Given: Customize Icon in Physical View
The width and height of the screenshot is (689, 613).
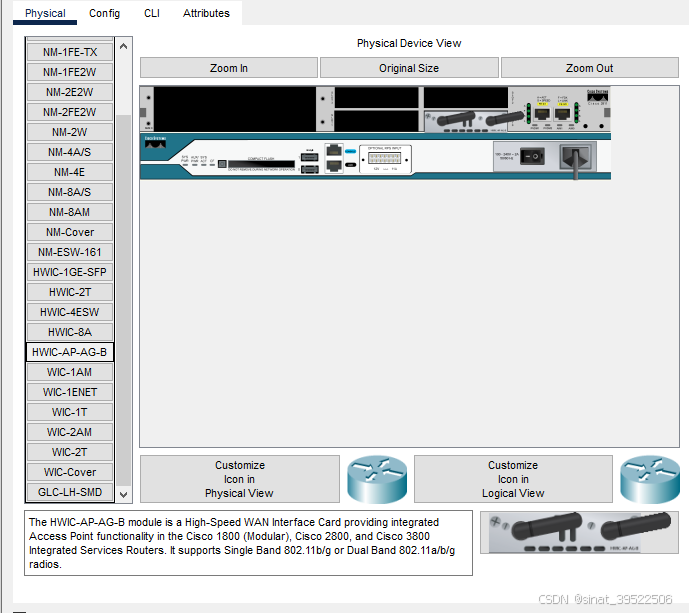Looking at the screenshot, I should (x=239, y=479).
